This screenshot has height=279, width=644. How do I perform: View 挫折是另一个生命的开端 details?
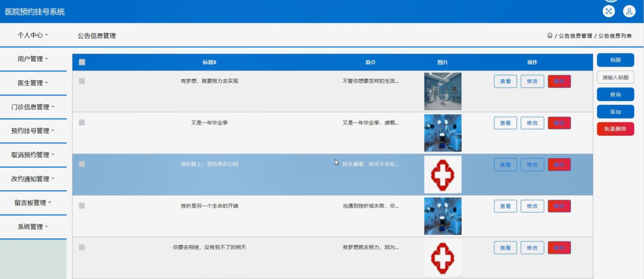point(505,206)
